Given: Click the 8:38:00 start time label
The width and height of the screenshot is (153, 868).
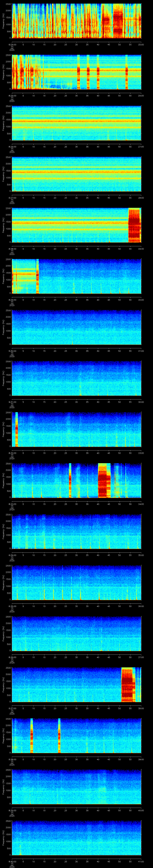Looking at the screenshot, I should pos(12,760).
